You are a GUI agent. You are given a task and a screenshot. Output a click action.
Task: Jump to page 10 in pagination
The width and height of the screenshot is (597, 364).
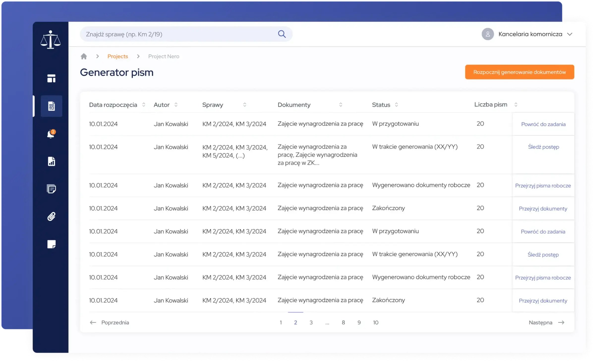375,322
